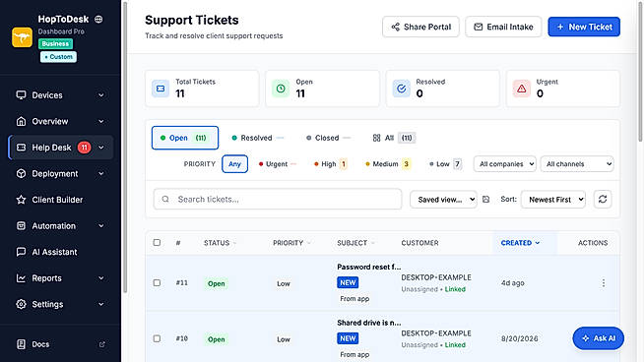Filter by Medium priority

[x=388, y=164]
